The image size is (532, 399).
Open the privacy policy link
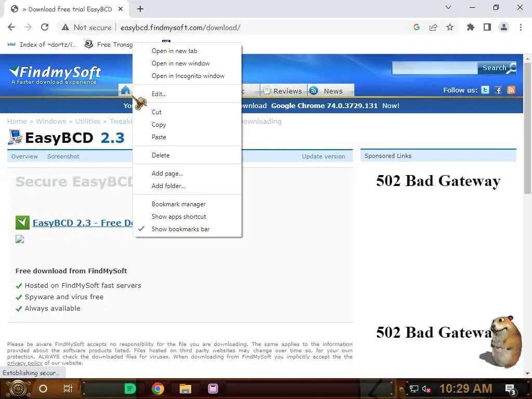click(25, 363)
